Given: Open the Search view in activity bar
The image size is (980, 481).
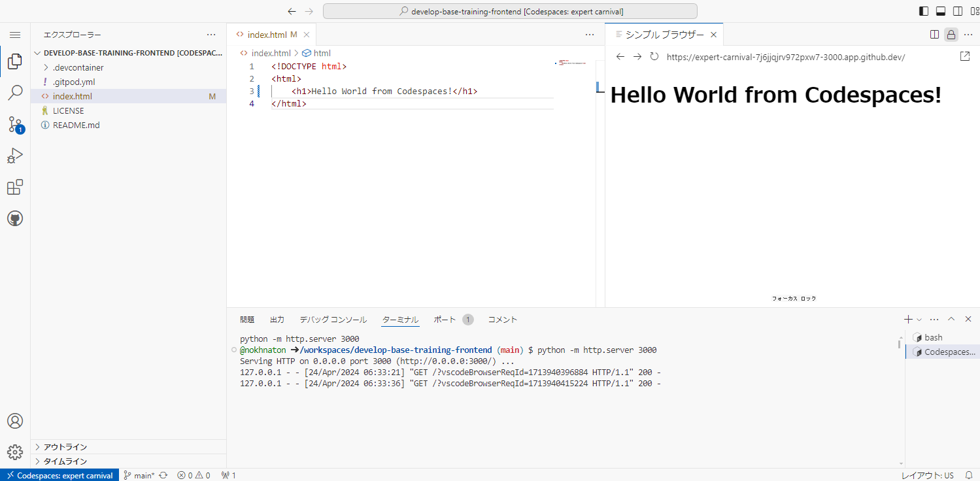Looking at the screenshot, I should pyautogui.click(x=15, y=93).
